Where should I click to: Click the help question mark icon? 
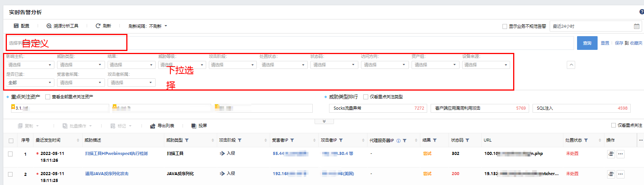coord(642,12)
